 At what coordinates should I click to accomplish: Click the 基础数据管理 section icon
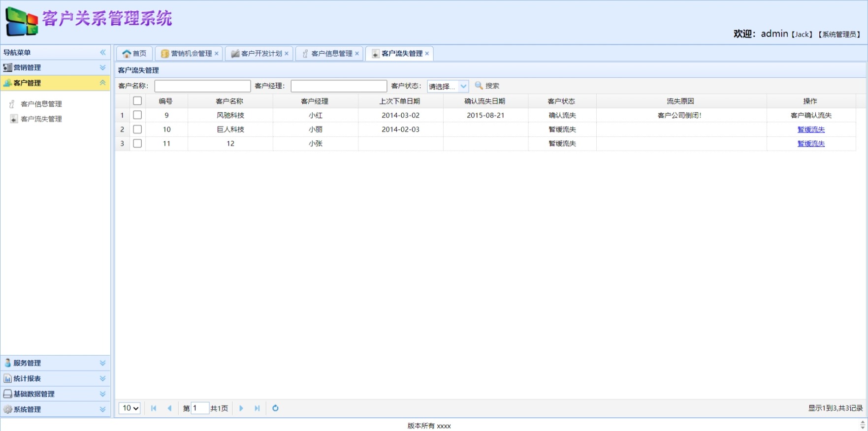coord(7,394)
